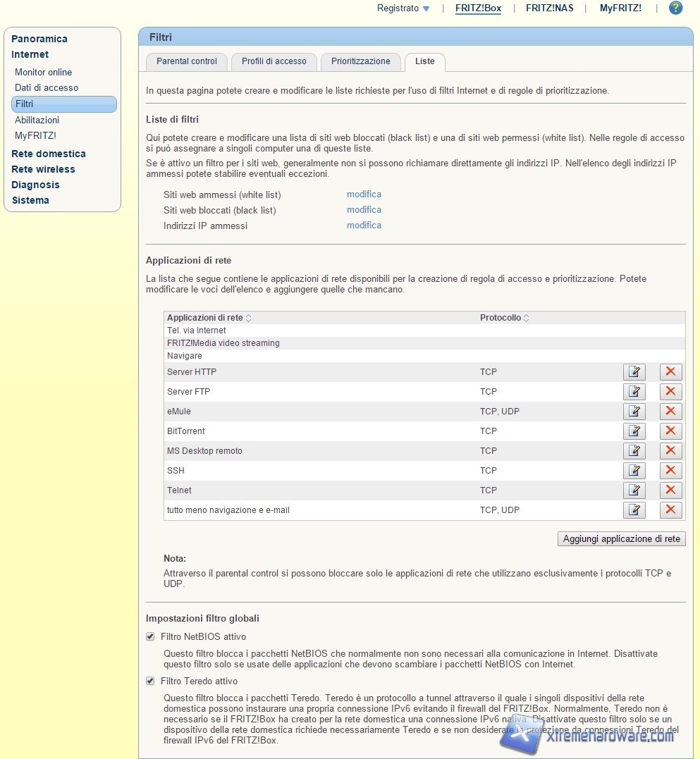Go to FRITZ!NAS in top navigation

[x=549, y=8]
